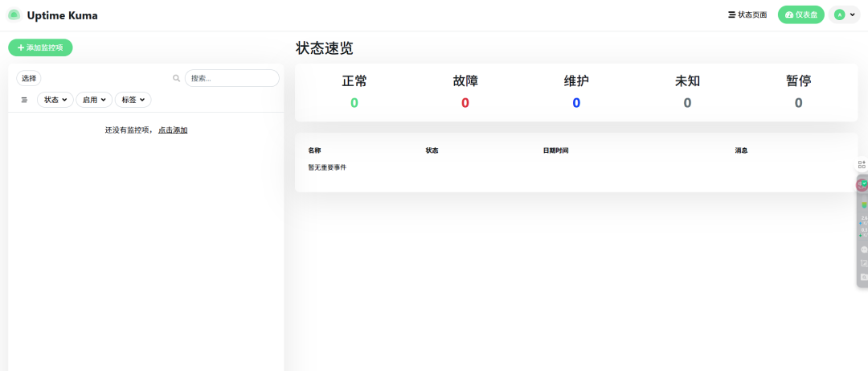
Task: Click the magnifier search icon
Action: click(x=177, y=78)
